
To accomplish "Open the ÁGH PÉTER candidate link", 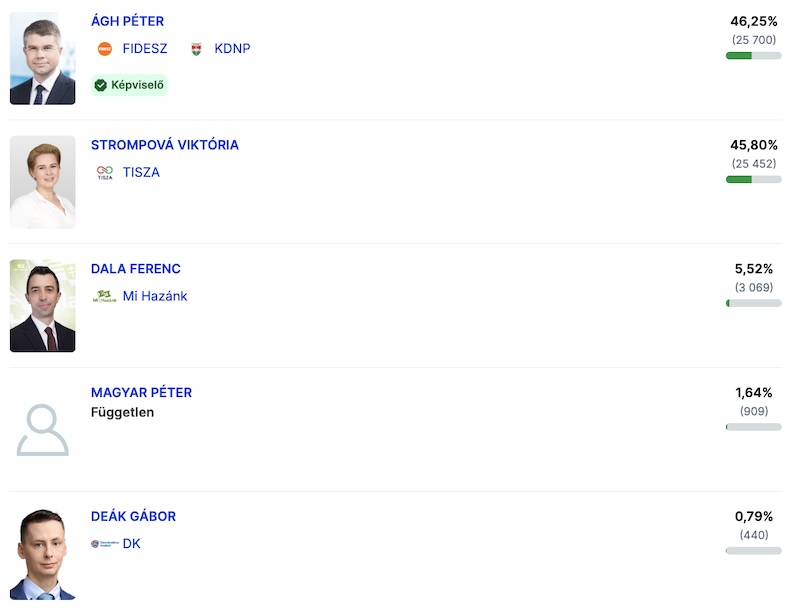I will (x=127, y=21).
